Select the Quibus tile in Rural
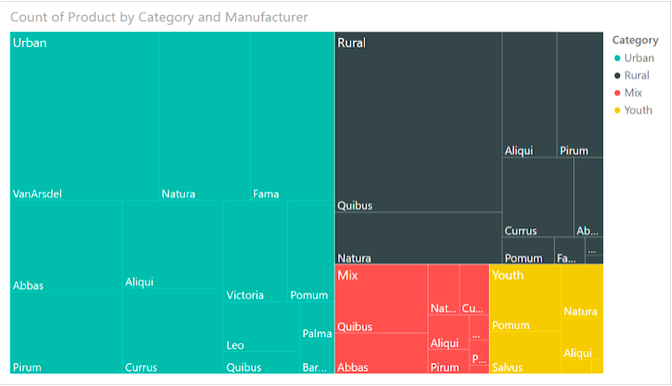Screen dimensions: 672x386 click(x=418, y=122)
